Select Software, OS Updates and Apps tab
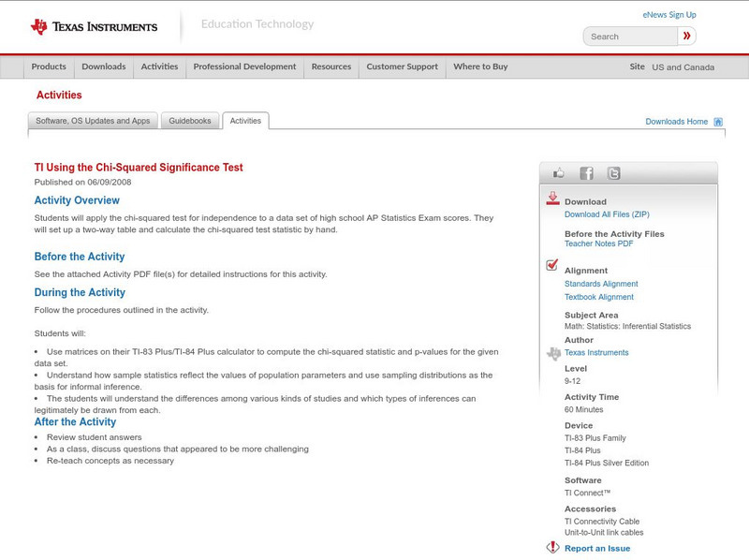 point(93,121)
